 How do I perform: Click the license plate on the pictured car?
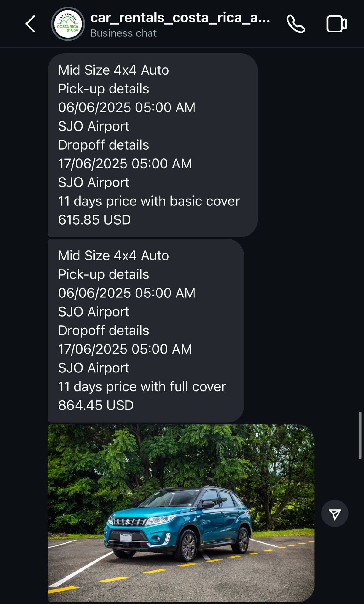(x=126, y=538)
